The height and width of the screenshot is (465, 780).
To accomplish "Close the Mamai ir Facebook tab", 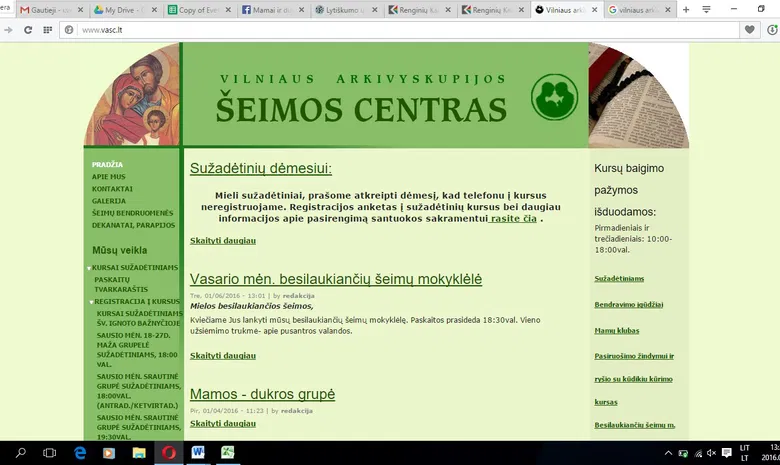I will 301,9.
